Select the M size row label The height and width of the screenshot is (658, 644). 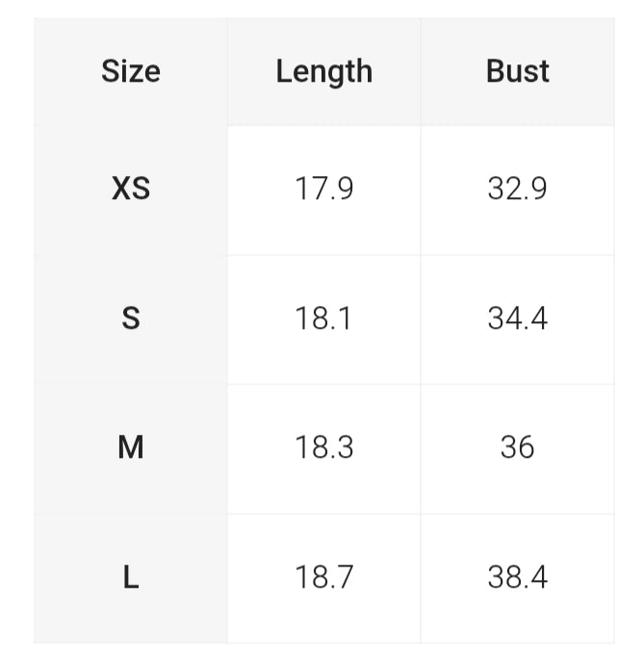point(131,447)
